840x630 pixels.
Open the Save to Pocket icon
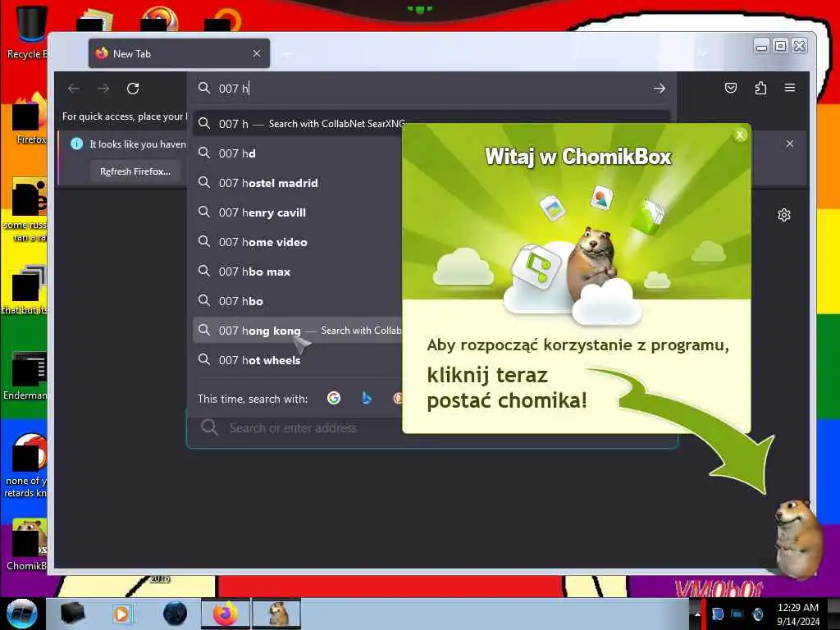click(731, 88)
